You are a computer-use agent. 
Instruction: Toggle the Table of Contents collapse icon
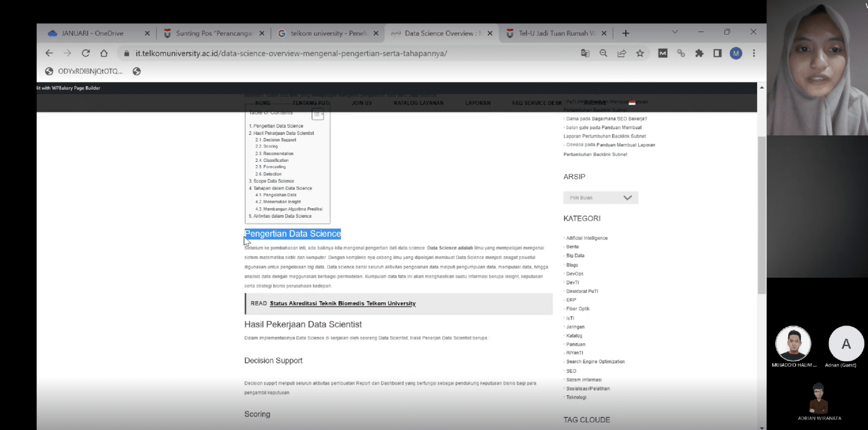pos(317,114)
